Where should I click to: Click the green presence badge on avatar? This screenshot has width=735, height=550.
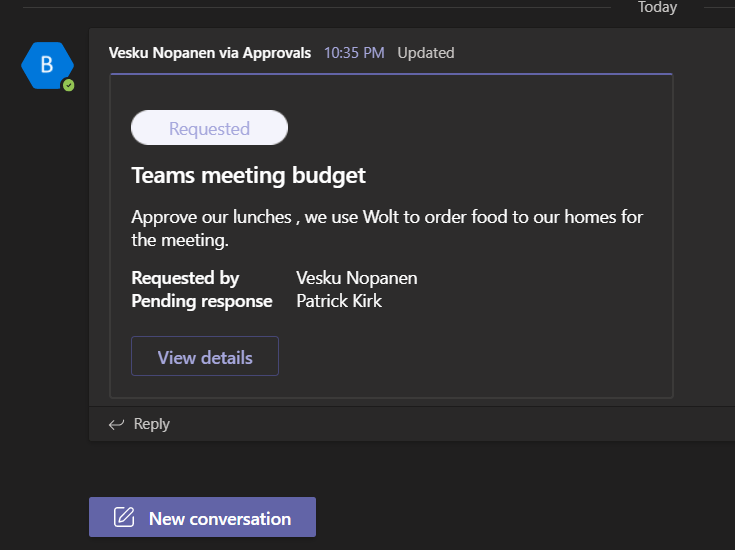(68, 86)
